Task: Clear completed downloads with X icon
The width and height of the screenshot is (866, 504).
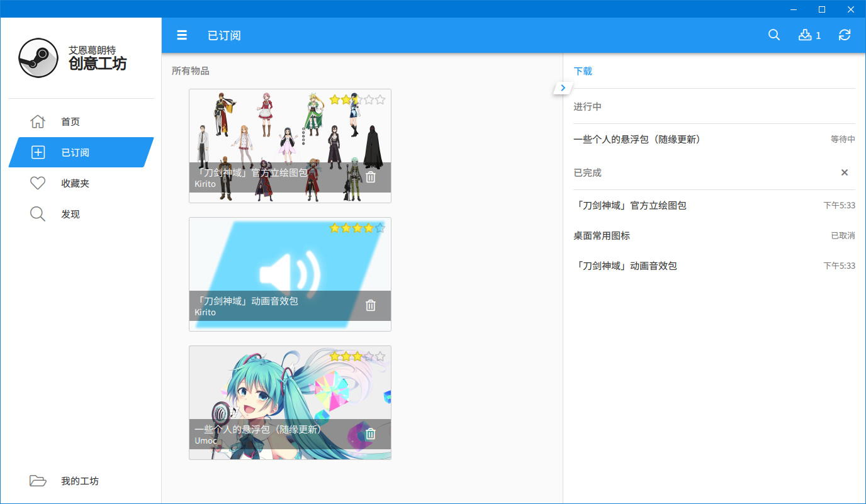Action: tap(845, 172)
